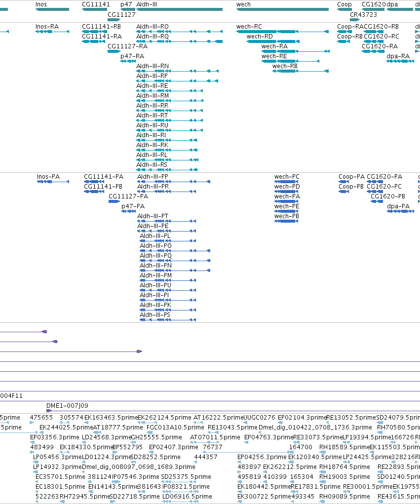The width and height of the screenshot is (420, 504).
Task: Select the wech gene label
Action: (x=243, y=4)
